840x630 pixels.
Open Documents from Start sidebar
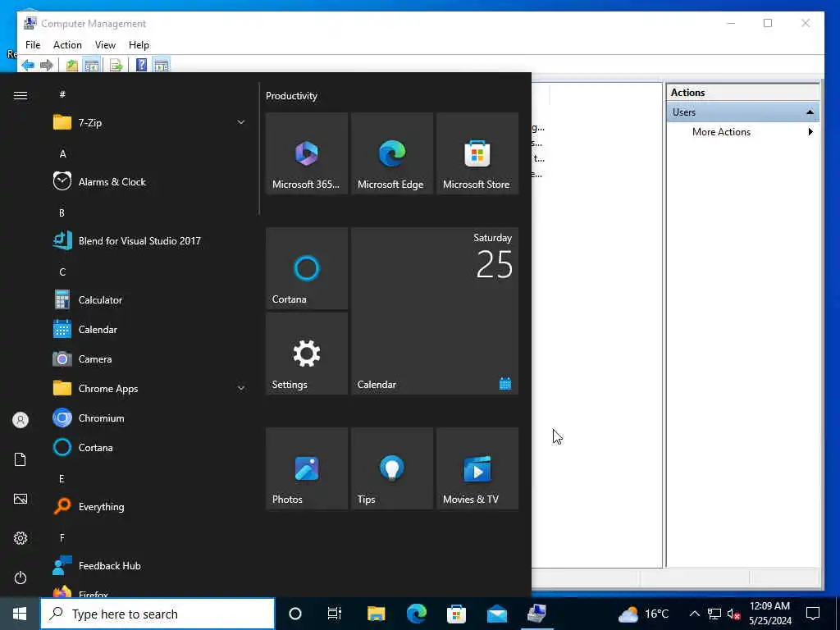21,459
